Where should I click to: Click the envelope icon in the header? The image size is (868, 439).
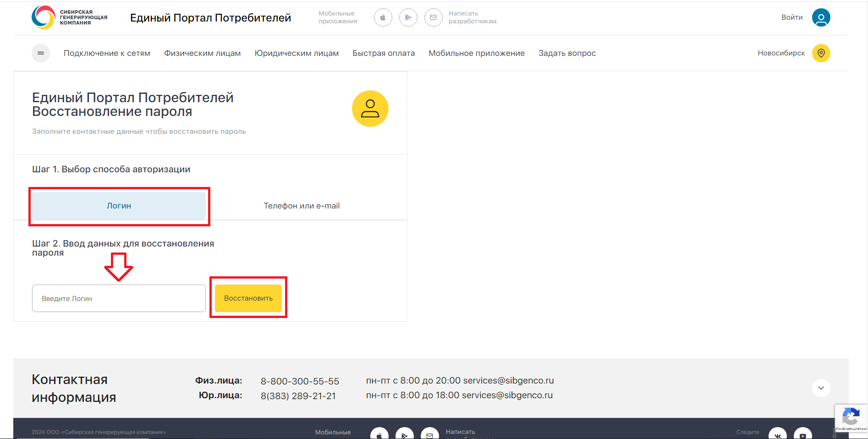(433, 17)
